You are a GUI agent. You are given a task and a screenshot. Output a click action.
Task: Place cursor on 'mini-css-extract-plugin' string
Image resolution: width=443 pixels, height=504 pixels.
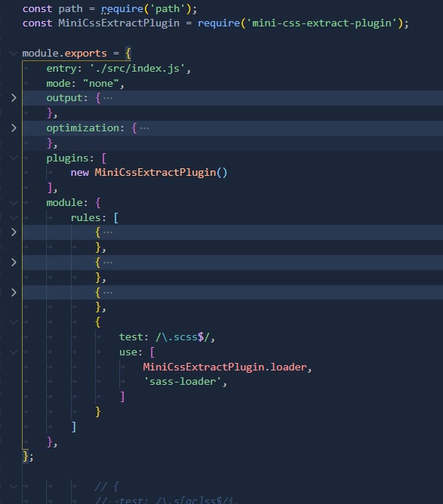point(321,23)
